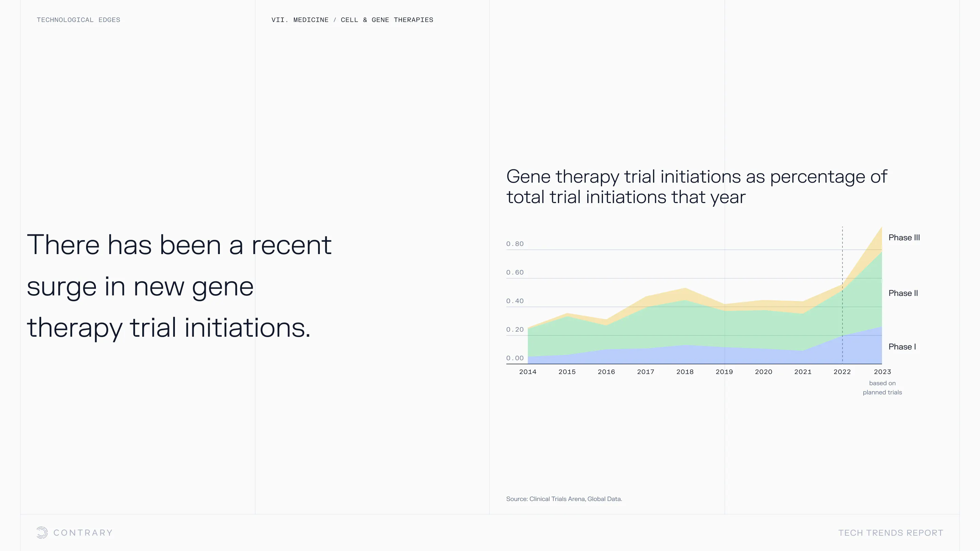Click the VII. MEDICINE breadcrumb text

300,20
